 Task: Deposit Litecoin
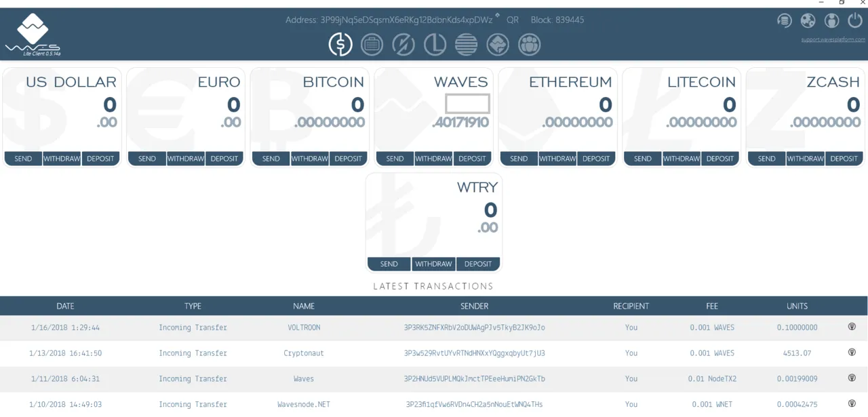(x=720, y=159)
